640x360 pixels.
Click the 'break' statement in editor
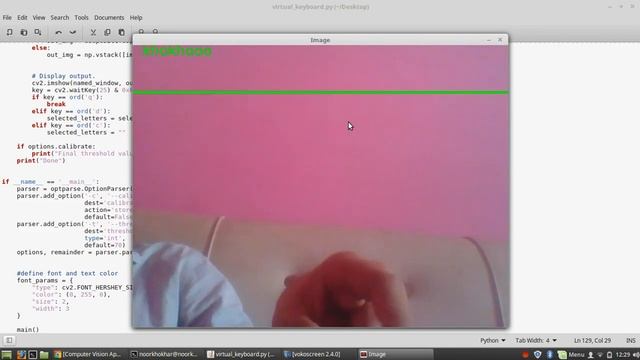click(x=56, y=104)
